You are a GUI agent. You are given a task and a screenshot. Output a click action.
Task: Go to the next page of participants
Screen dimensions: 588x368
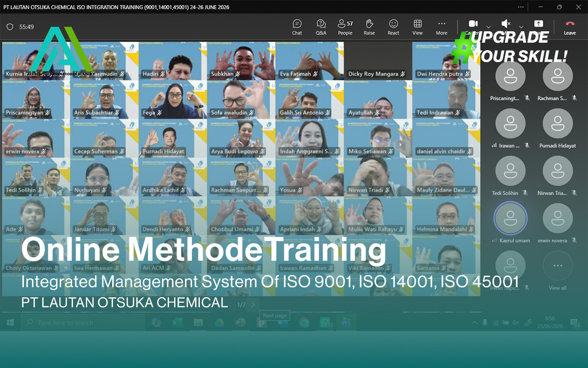[x=253, y=304]
